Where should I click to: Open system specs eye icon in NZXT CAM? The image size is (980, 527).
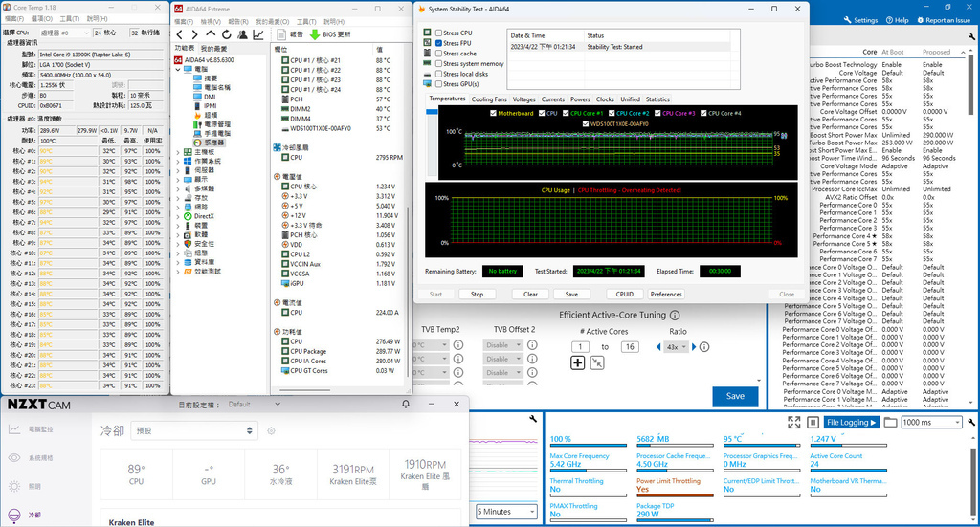13,458
